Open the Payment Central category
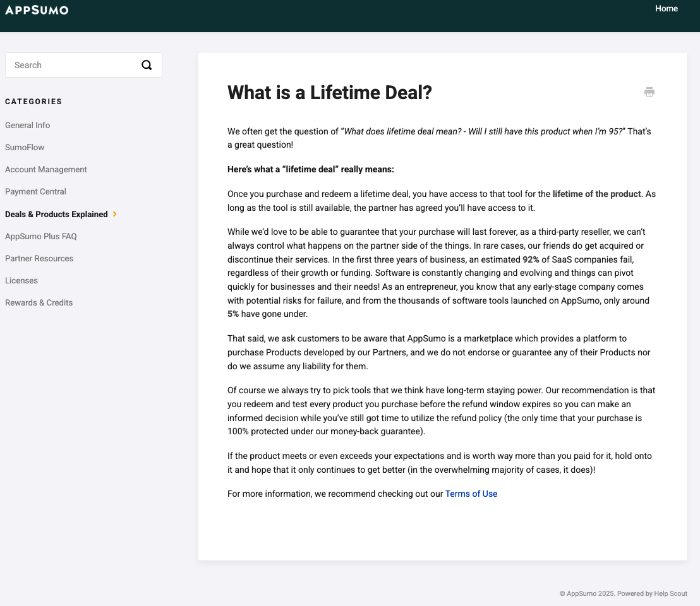 coord(36,191)
